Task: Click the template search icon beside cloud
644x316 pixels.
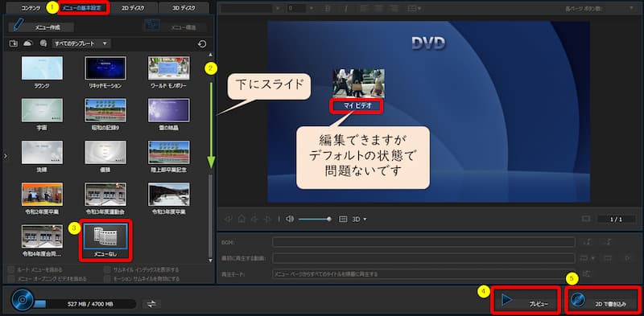Action: pyautogui.click(x=43, y=43)
